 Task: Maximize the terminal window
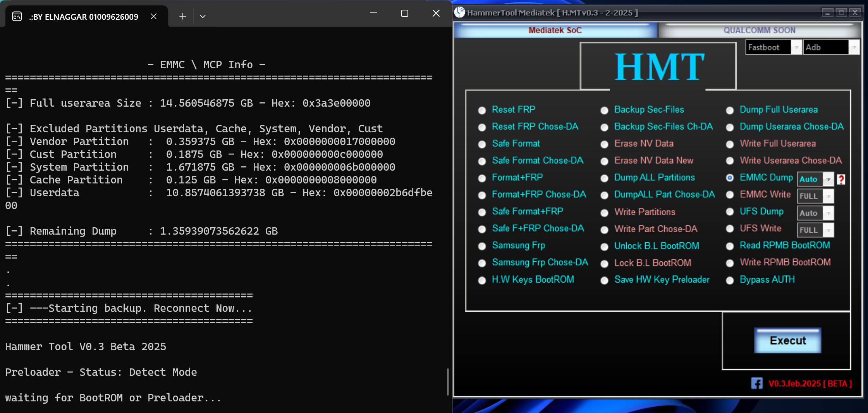pos(405,13)
